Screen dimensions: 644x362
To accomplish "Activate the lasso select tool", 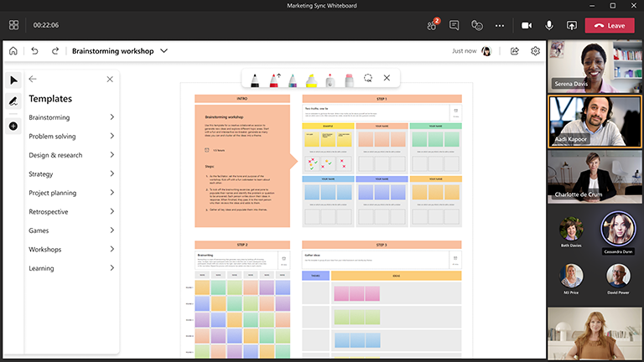I will [x=367, y=78].
